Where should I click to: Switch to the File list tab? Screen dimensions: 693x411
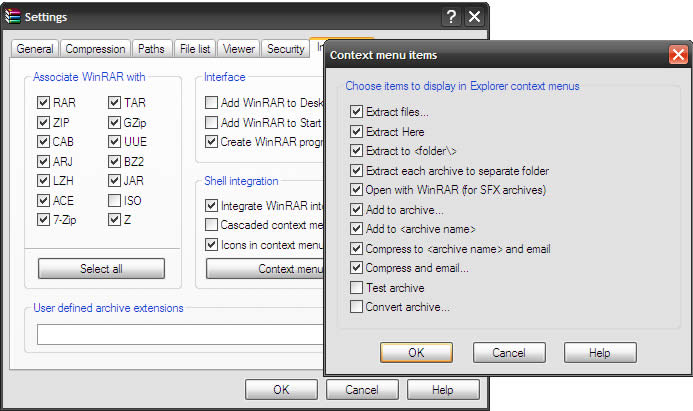coord(195,49)
